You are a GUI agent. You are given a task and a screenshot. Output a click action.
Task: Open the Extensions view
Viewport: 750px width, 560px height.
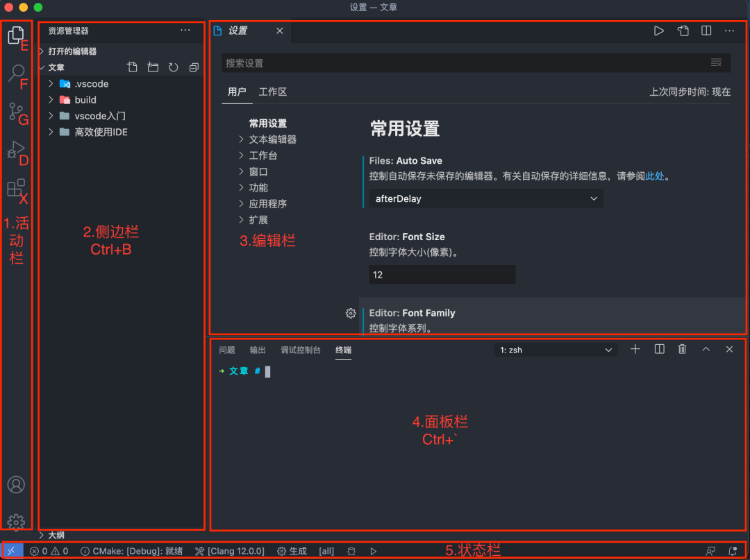click(16, 188)
